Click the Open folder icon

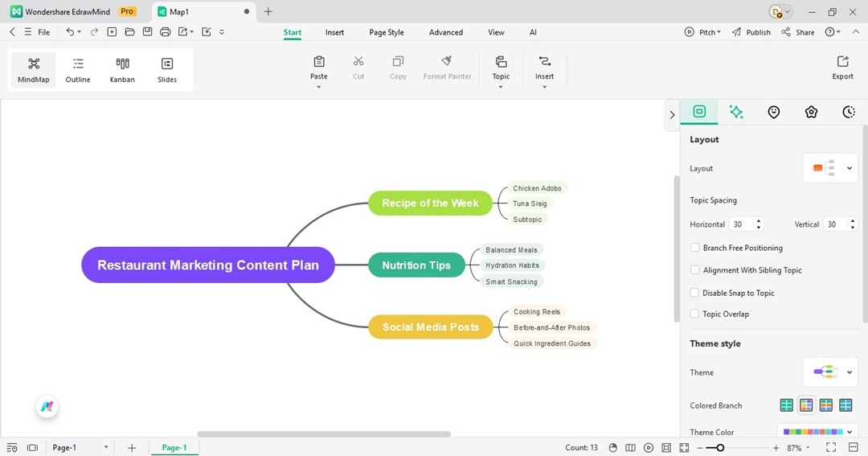[129, 32]
